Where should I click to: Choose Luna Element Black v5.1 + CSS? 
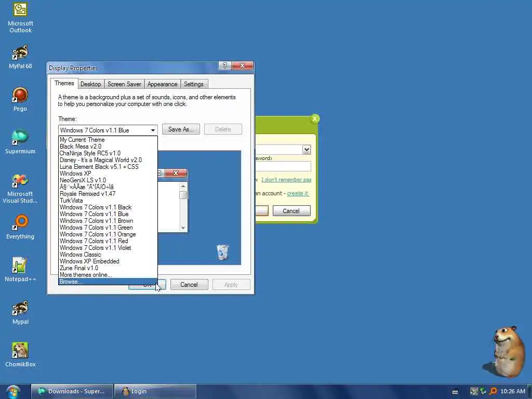pos(108,167)
